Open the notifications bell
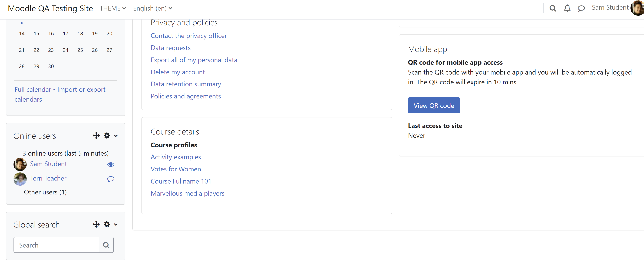644x260 pixels. click(567, 8)
